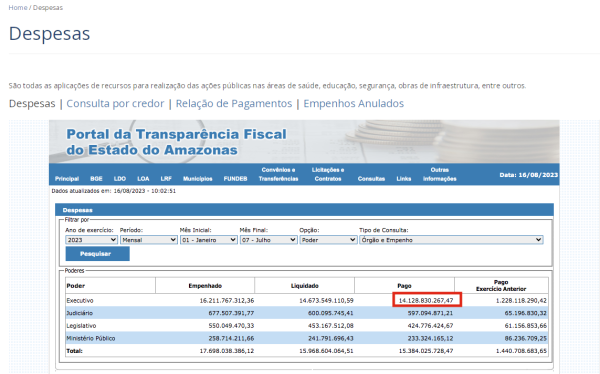Viewport: 600px width, 374px height.
Task: Click the Empenhado column header
Action: 205,286
